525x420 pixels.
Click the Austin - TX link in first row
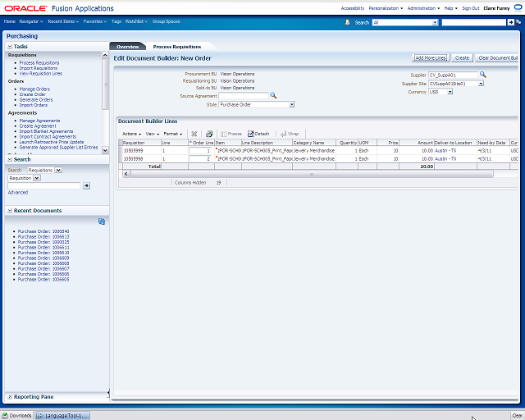(x=445, y=151)
